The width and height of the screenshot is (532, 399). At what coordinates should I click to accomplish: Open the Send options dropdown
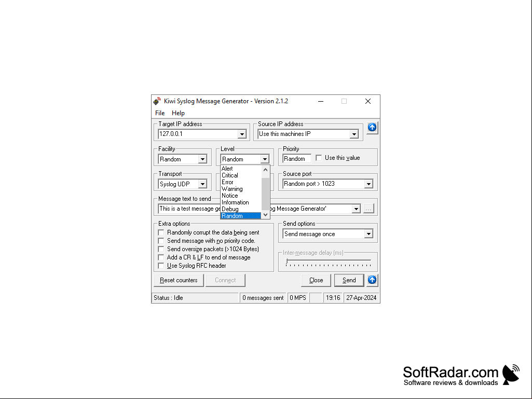click(x=369, y=234)
